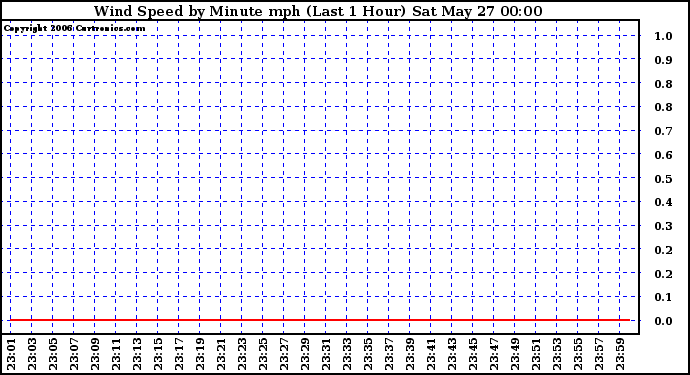Viewport: 690px width, 375px height.
Task: Click the 23:47 x-axis label
Action: (494, 354)
